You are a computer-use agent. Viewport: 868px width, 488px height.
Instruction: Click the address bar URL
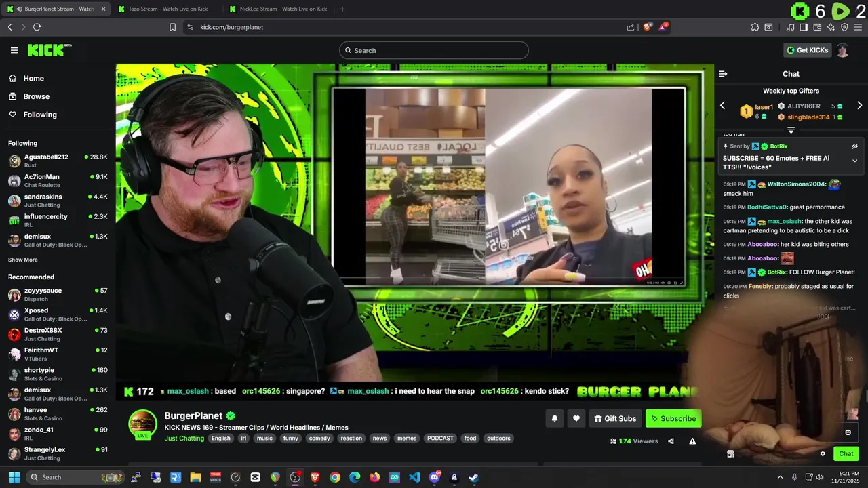(231, 27)
